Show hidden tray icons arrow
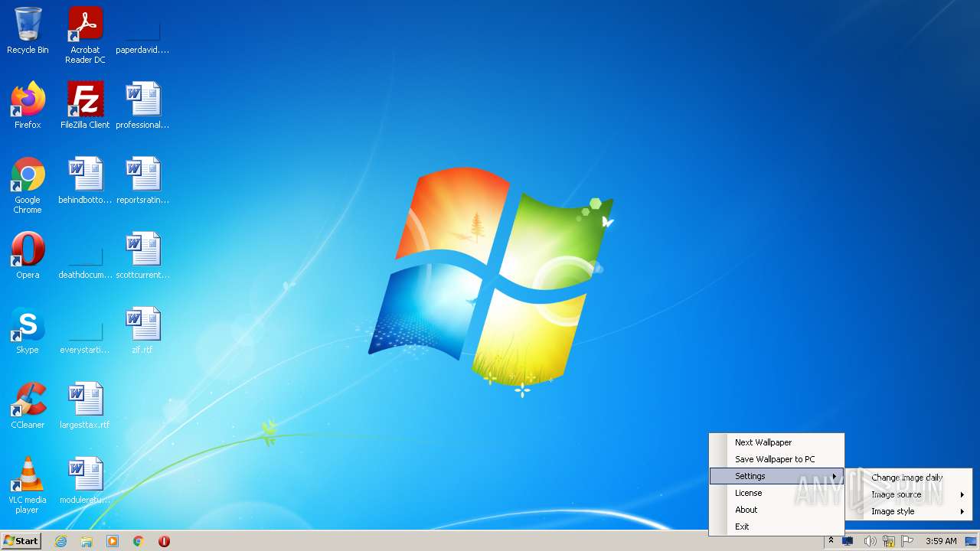This screenshot has height=551, width=980. click(831, 541)
